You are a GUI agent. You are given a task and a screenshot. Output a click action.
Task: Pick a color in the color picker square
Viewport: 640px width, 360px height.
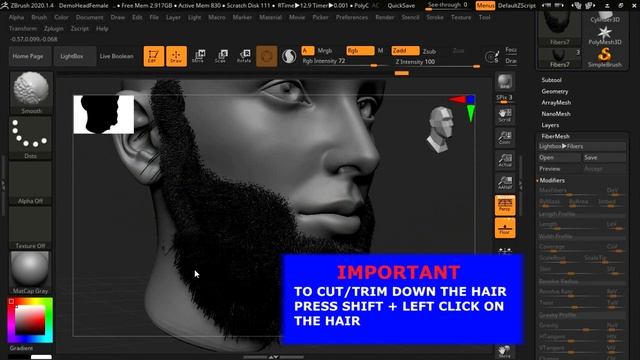point(30,320)
